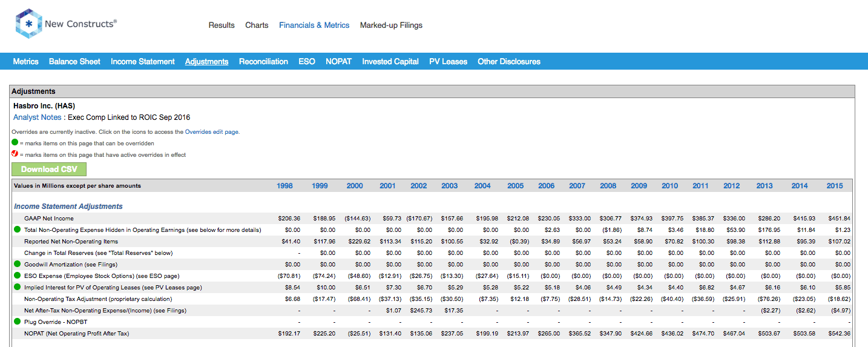Switch to the Metrics tab

(x=25, y=61)
